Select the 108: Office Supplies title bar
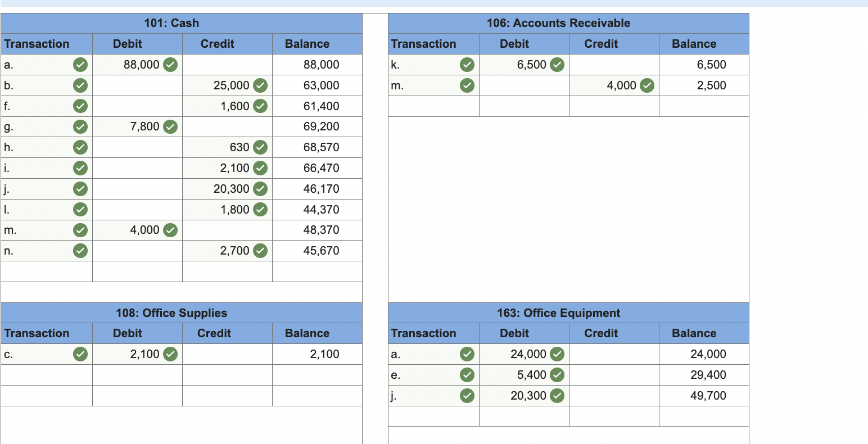This screenshot has height=444, width=868. (181, 313)
